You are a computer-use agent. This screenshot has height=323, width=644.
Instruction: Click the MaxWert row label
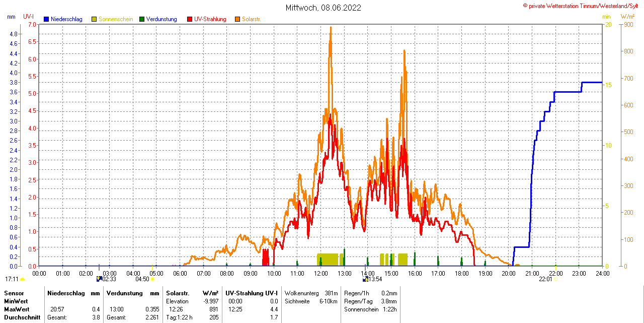pyautogui.click(x=17, y=309)
